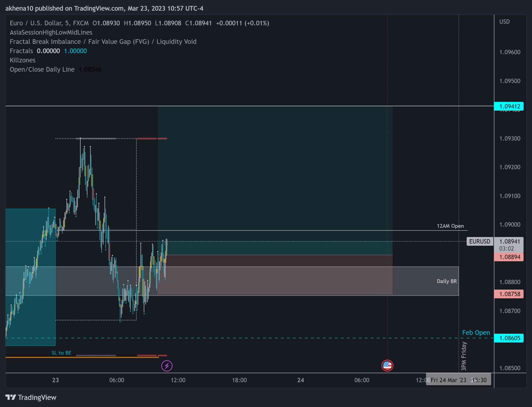Click the 1.08500 price axis tick
Screen dimensions: 532x407
click(510, 368)
